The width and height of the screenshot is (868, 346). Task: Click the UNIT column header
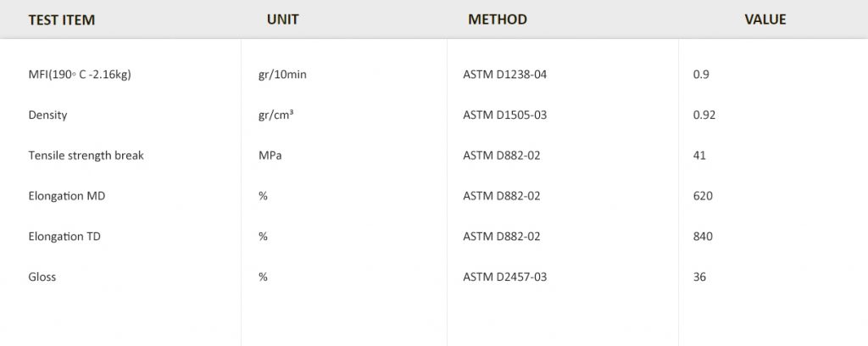tap(282, 20)
